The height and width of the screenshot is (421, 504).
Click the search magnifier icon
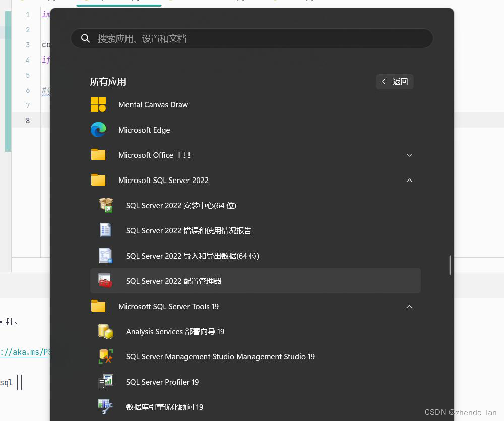pyautogui.click(x=85, y=39)
